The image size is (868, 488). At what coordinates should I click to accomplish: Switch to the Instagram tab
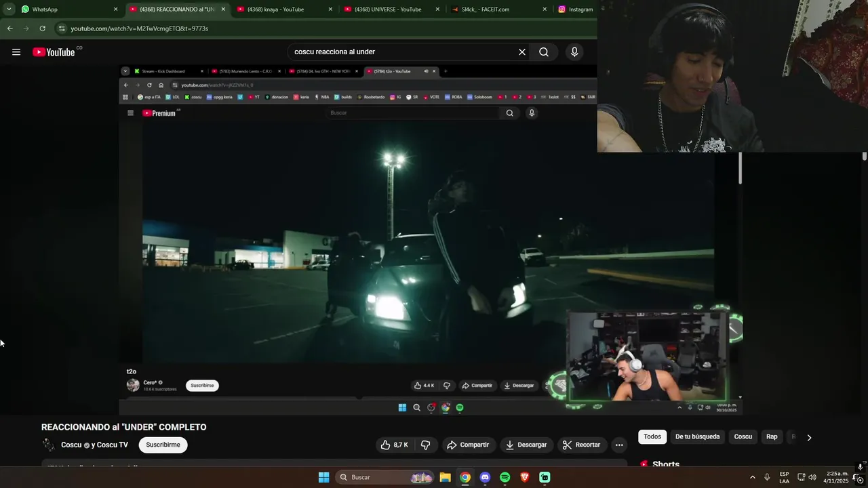click(575, 9)
